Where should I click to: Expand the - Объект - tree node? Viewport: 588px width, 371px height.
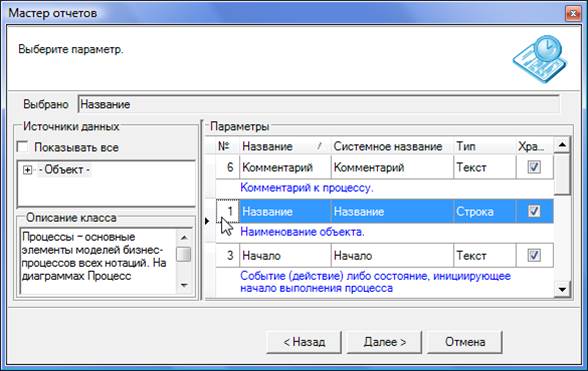tap(27, 170)
